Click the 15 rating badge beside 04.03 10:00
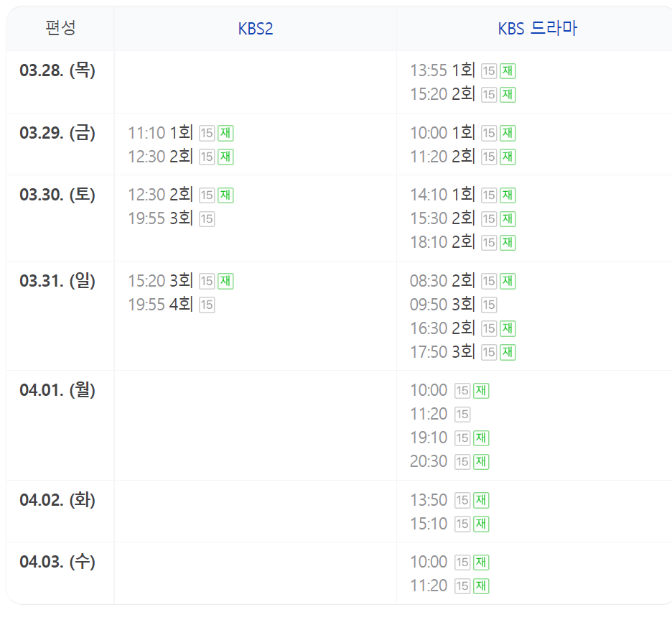 (x=462, y=562)
